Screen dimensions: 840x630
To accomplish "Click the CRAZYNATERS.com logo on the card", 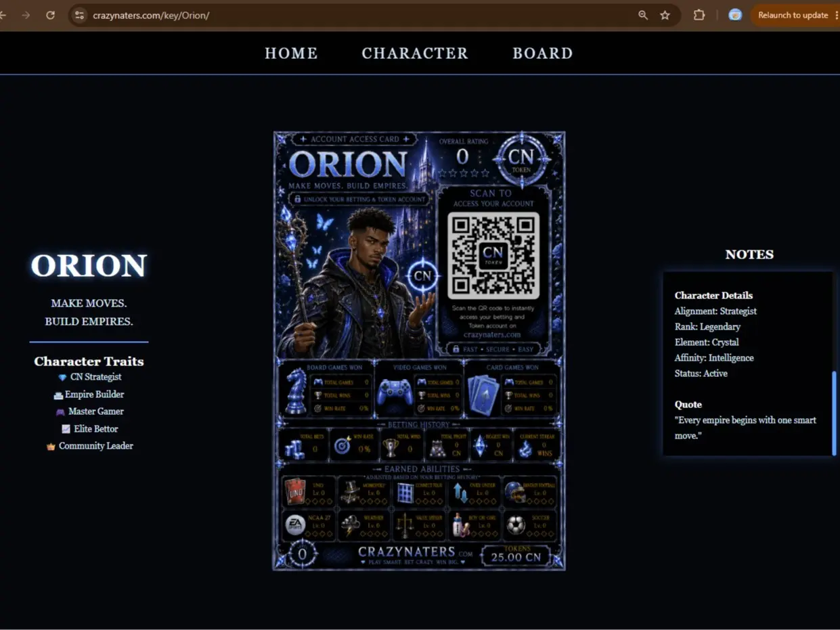I will [415, 554].
